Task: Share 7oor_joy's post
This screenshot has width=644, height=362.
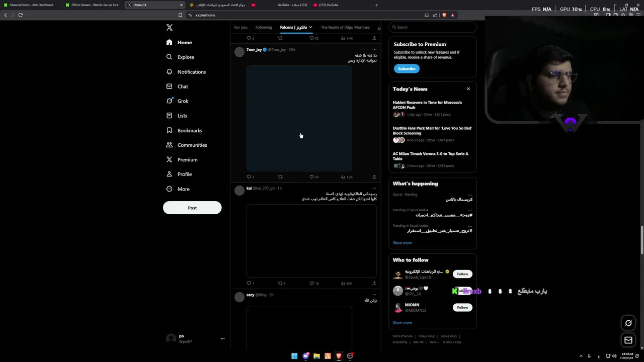Action: click(374, 177)
